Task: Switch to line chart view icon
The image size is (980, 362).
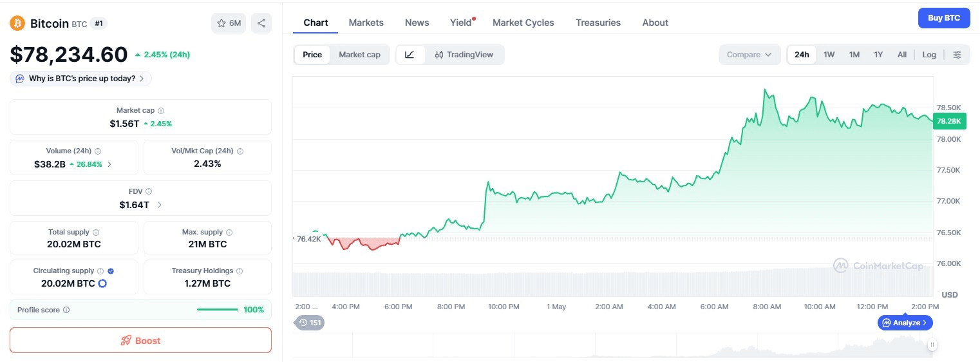Action: coord(410,55)
